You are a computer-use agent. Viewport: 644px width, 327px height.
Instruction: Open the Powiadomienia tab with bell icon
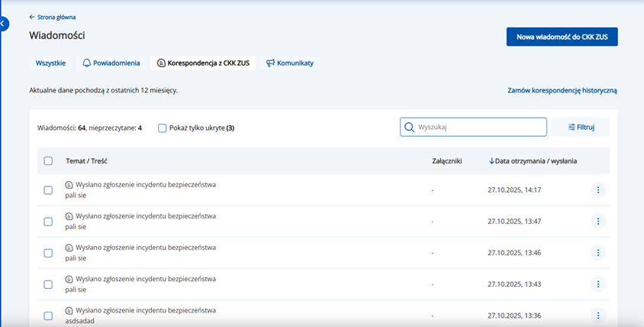tap(111, 63)
